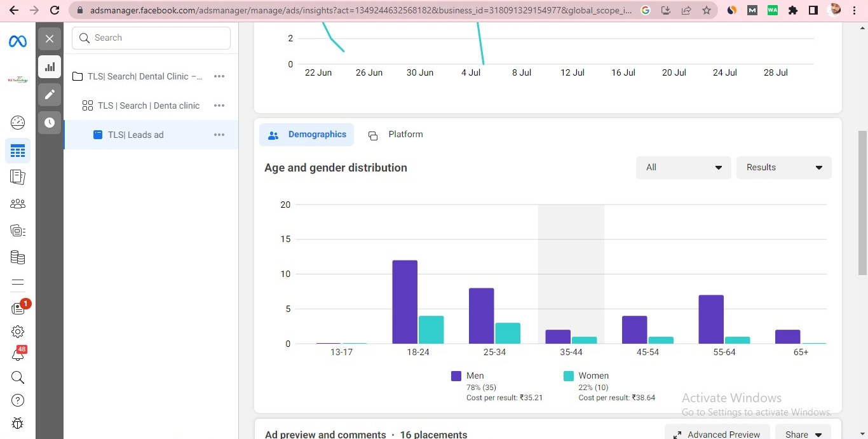Select the TLS| Leads ad item
This screenshot has height=439, width=868.
(x=135, y=135)
